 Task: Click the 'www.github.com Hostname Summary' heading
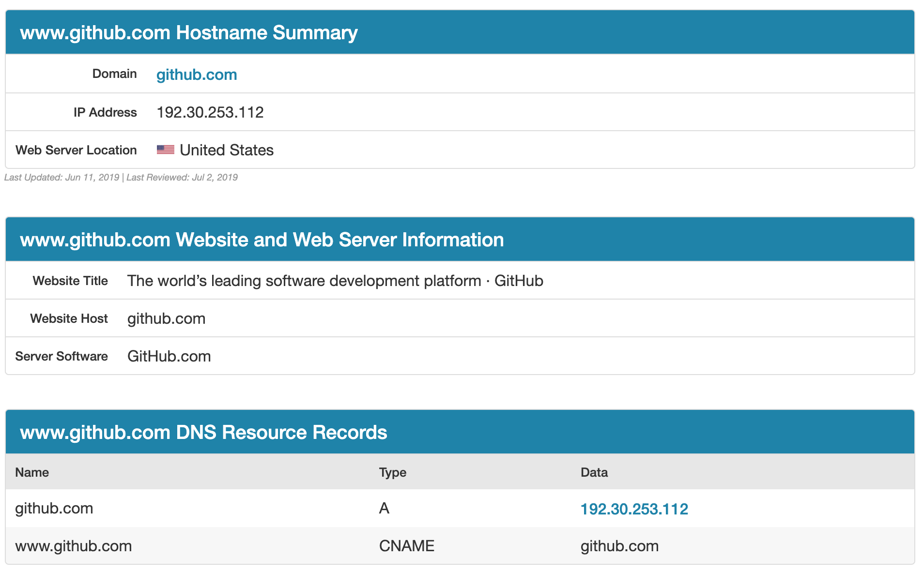coord(189,32)
